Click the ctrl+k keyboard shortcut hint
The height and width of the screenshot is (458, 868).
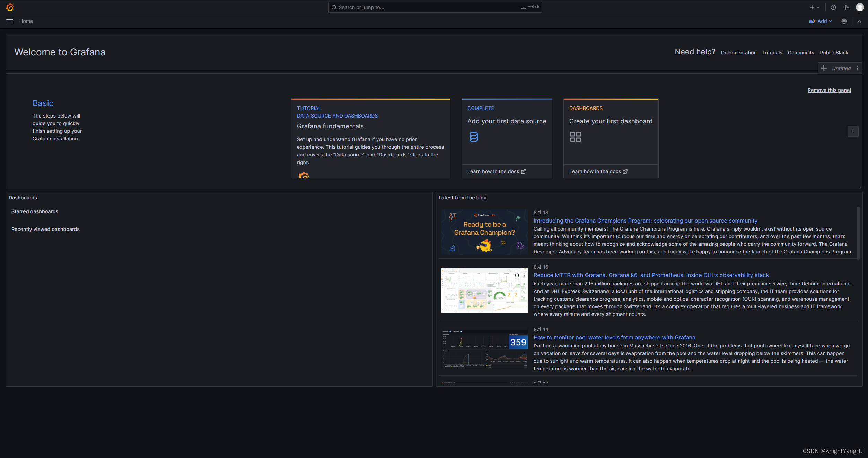(x=530, y=7)
